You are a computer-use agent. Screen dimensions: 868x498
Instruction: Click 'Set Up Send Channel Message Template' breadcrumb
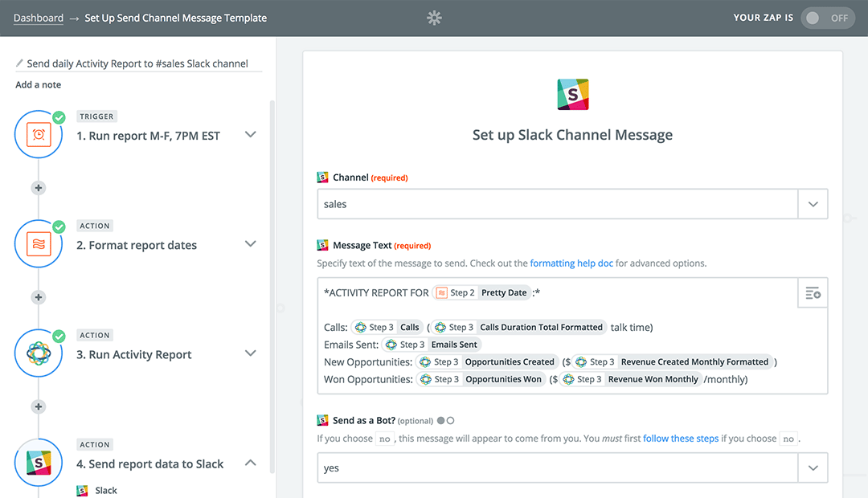(175, 18)
